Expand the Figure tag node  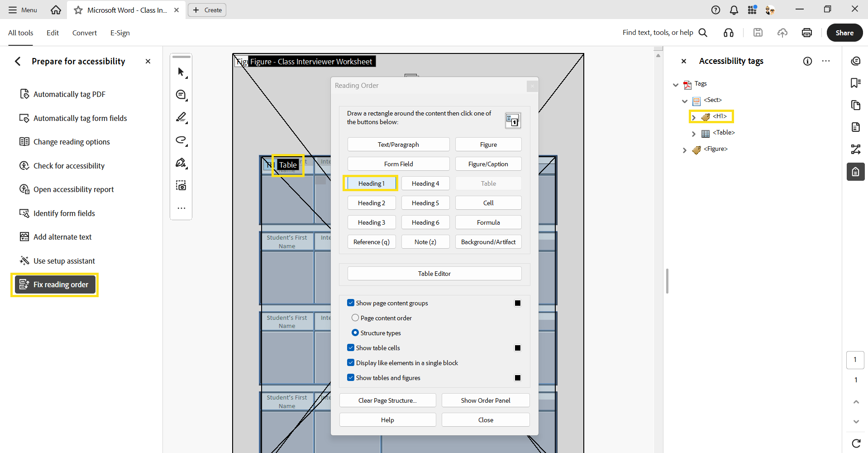pyautogui.click(x=685, y=150)
